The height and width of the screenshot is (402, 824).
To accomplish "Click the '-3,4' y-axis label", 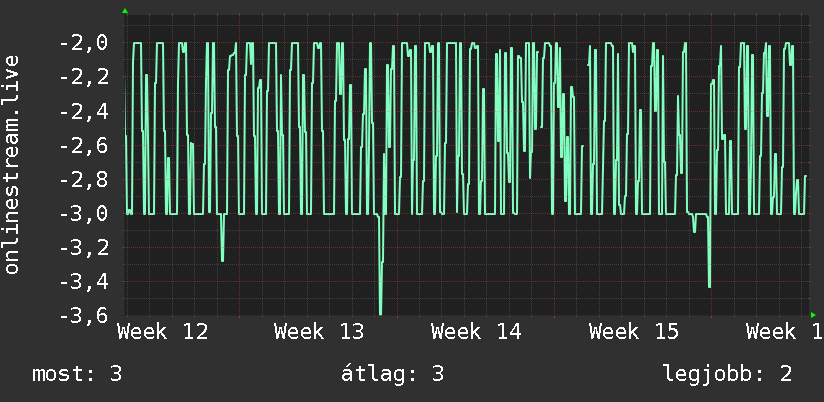I will click(x=83, y=282).
